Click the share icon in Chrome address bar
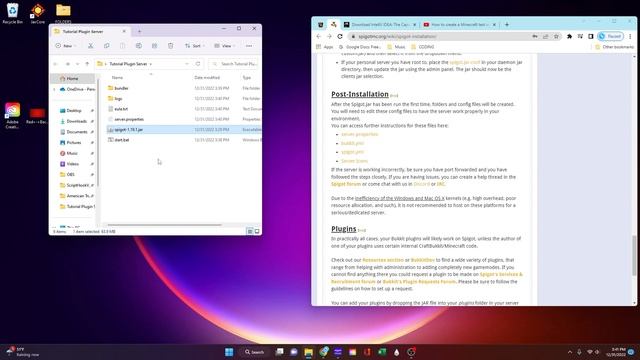 click(x=545, y=36)
